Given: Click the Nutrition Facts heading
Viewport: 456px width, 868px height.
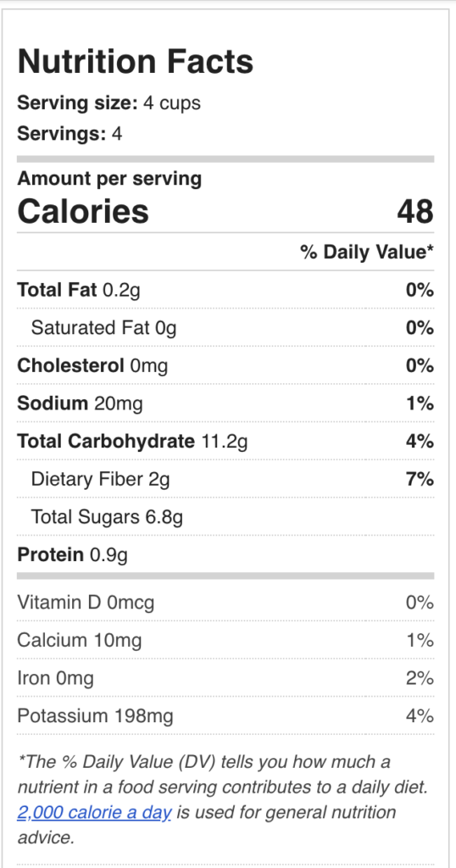Looking at the screenshot, I should point(136,61).
